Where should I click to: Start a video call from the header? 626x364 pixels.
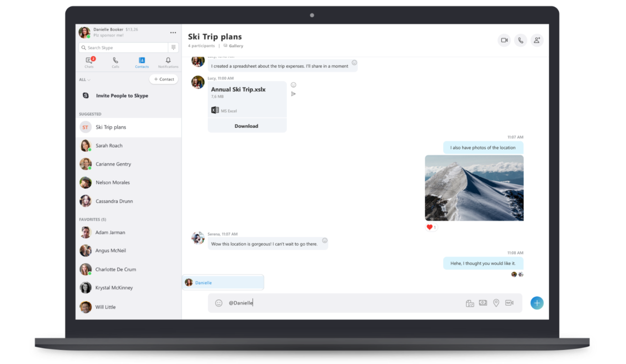(503, 40)
